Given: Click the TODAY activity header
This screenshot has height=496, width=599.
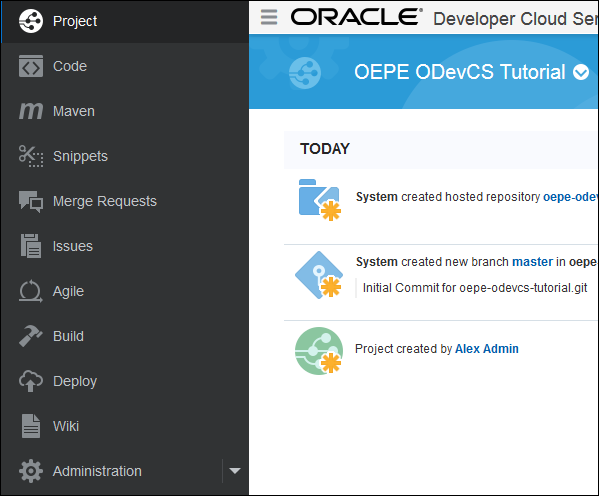Looking at the screenshot, I should [x=325, y=149].
